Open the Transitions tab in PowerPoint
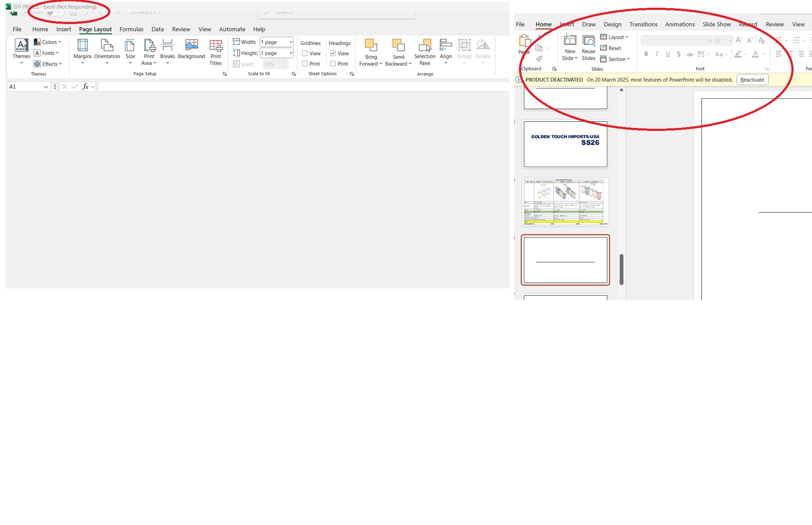Image resolution: width=812 pixels, height=525 pixels. (643, 24)
